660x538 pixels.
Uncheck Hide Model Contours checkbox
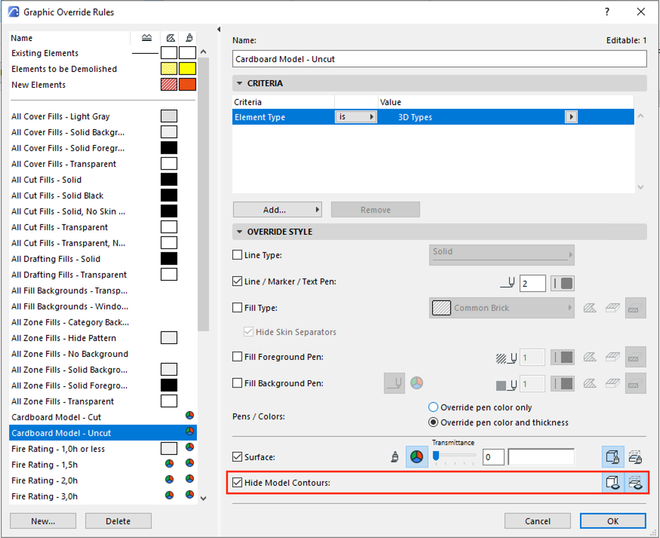pos(237,482)
